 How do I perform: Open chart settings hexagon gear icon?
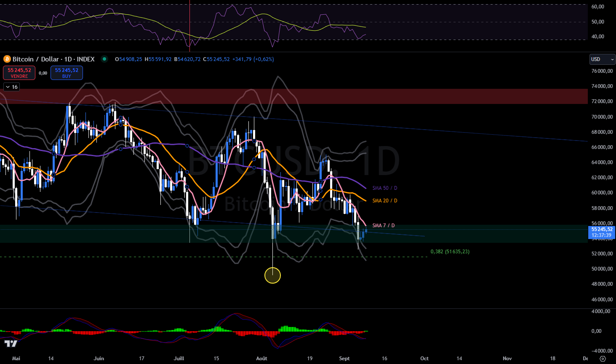tap(603, 359)
